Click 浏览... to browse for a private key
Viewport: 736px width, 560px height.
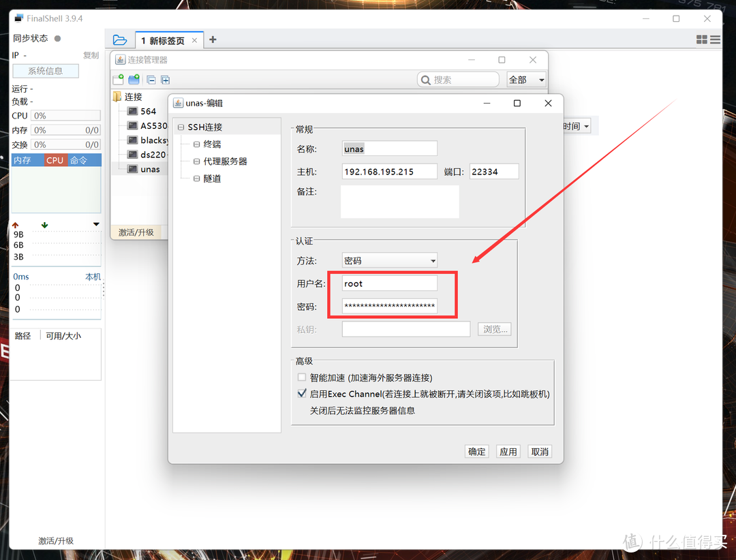click(494, 328)
